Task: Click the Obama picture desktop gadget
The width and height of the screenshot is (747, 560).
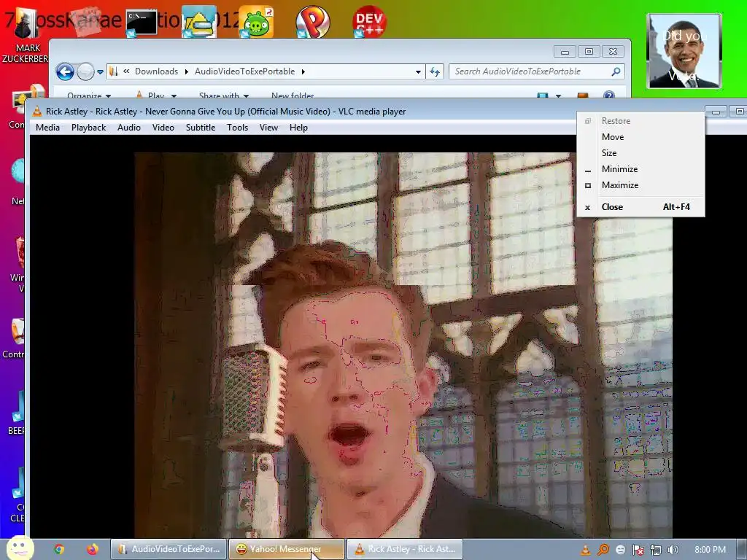Action: pos(684,51)
